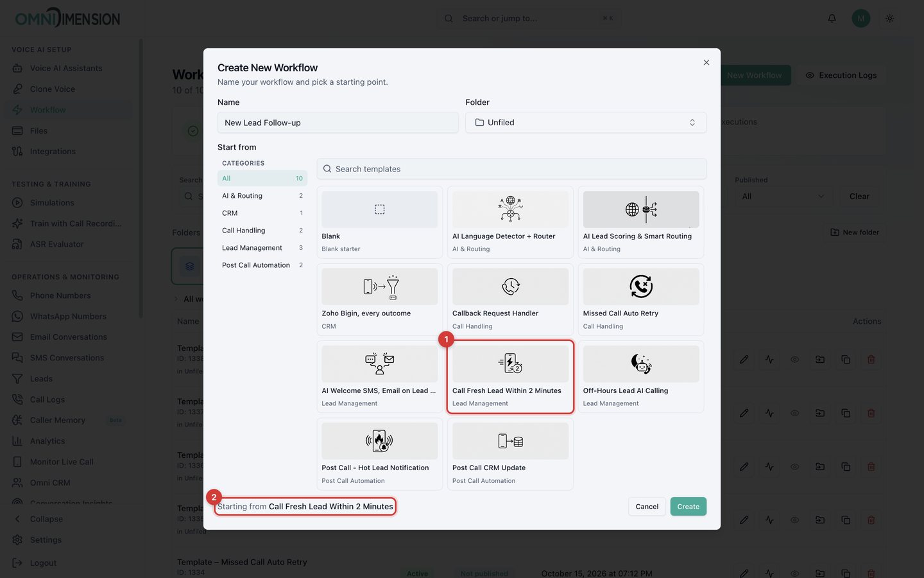Focus the Search templates field
The height and width of the screenshot is (578, 924).
[511, 169]
